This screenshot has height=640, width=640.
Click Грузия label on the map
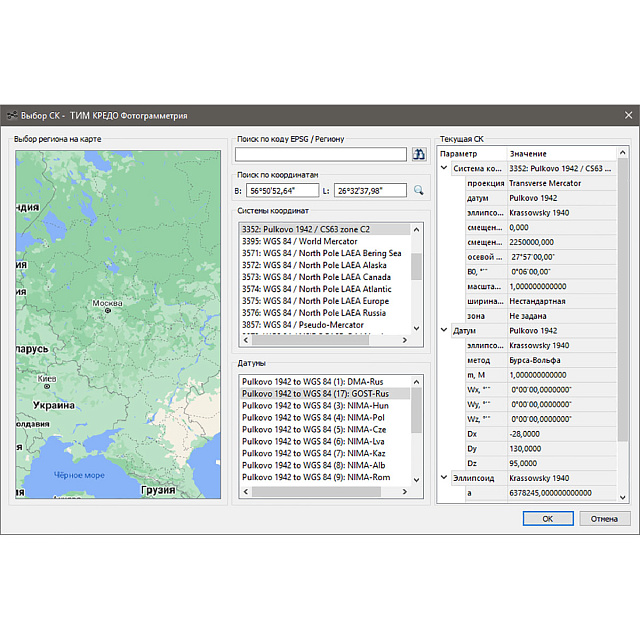(x=158, y=490)
